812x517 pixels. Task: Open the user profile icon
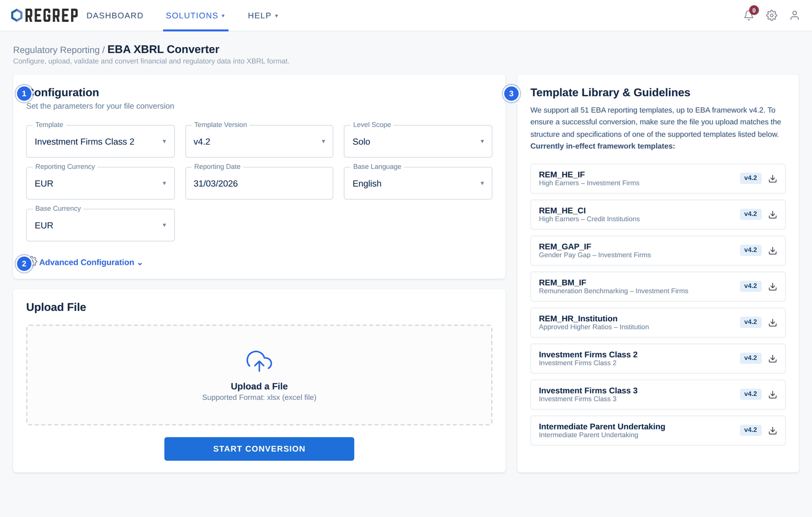click(794, 16)
